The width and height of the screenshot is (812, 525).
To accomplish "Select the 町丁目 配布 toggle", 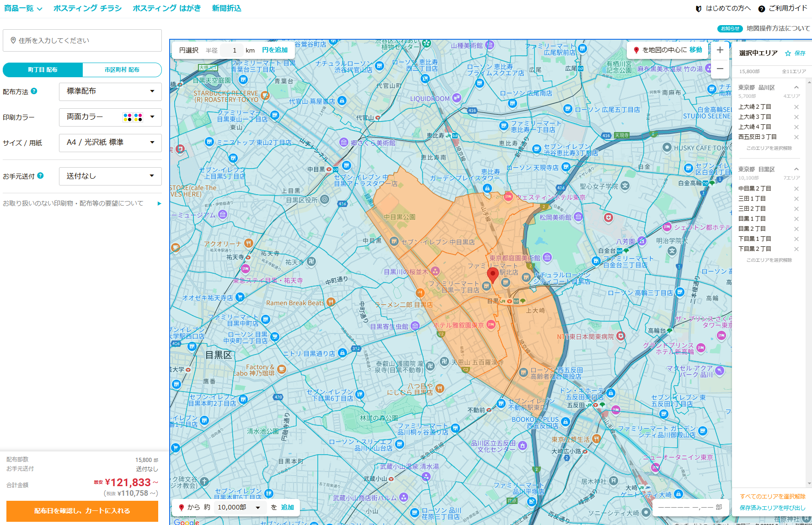I will click(x=43, y=70).
